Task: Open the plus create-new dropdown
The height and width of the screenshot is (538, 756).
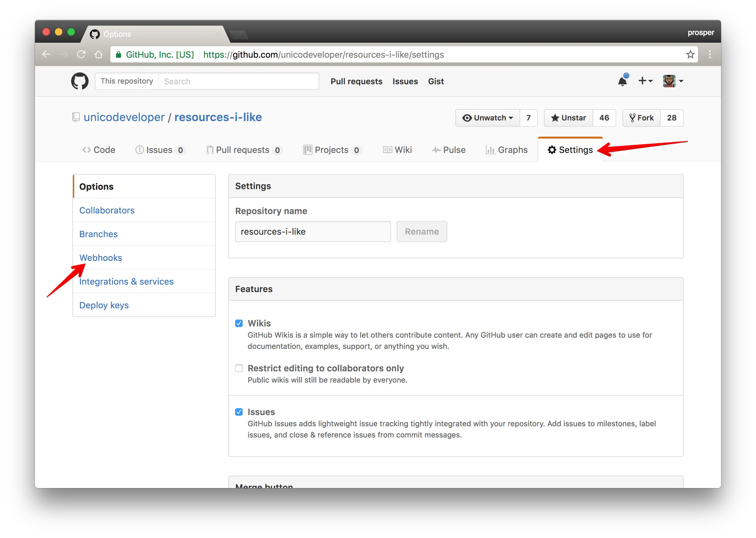Action: (645, 81)
